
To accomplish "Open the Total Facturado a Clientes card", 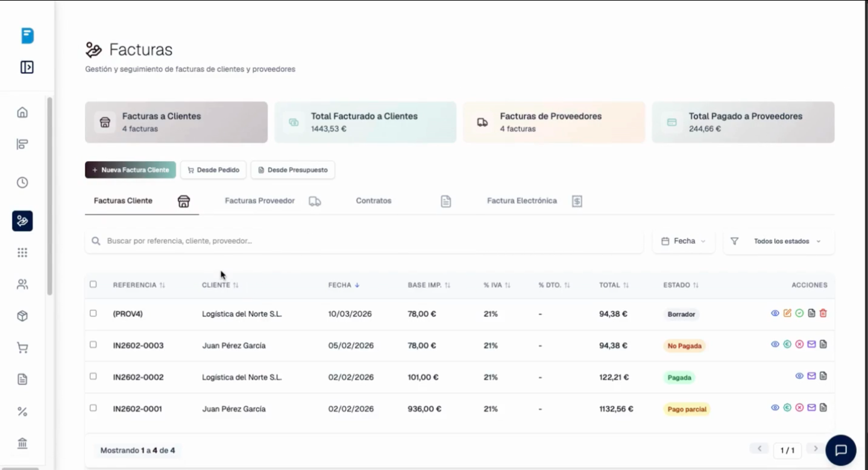I will pyautogui.click(x=365, y=122).
